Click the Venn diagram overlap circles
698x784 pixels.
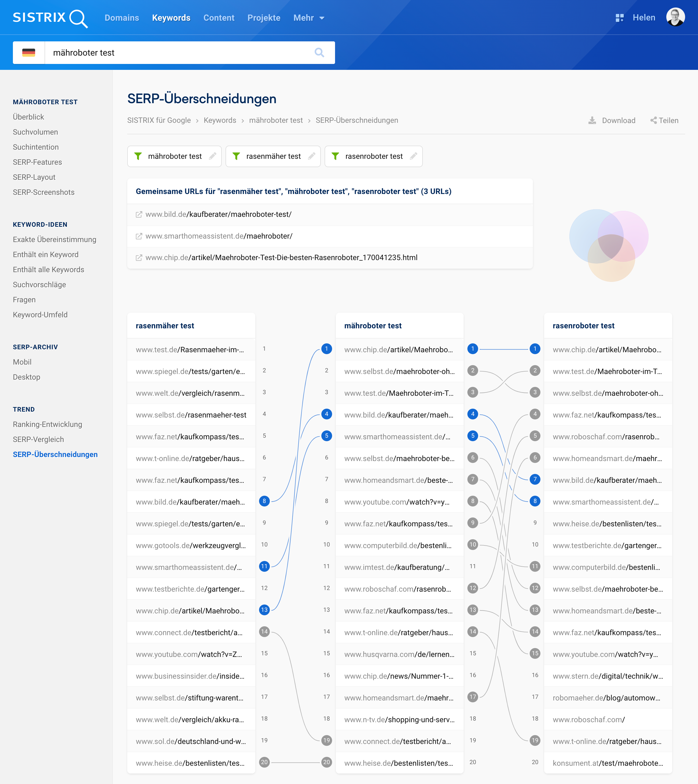[x=610, y=246]
